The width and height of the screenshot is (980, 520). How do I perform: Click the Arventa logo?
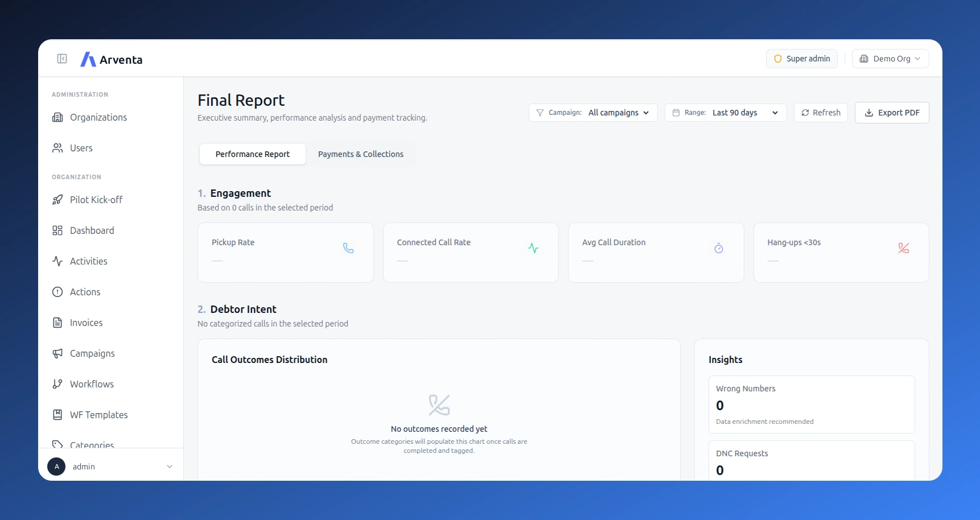[x=112, y=59]
